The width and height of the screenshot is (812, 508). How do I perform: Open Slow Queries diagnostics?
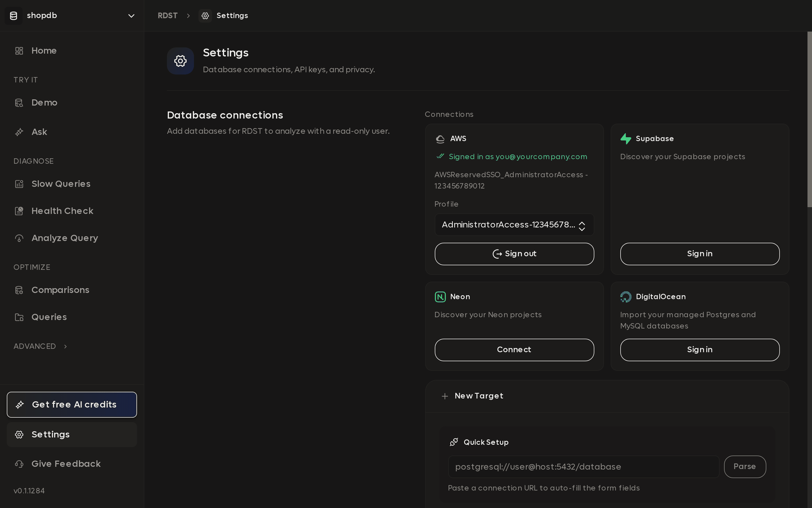click(72, 184)
